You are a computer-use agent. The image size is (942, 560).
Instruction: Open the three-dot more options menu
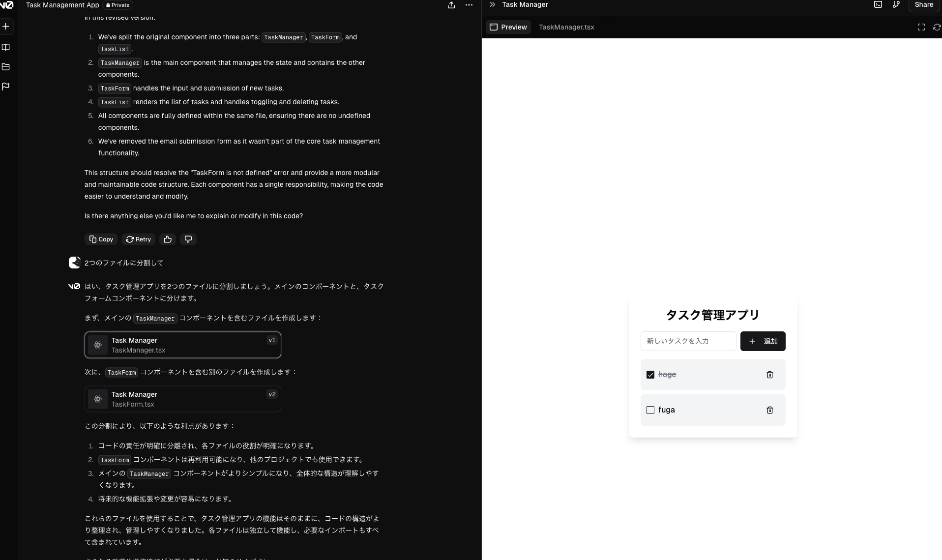469,5
